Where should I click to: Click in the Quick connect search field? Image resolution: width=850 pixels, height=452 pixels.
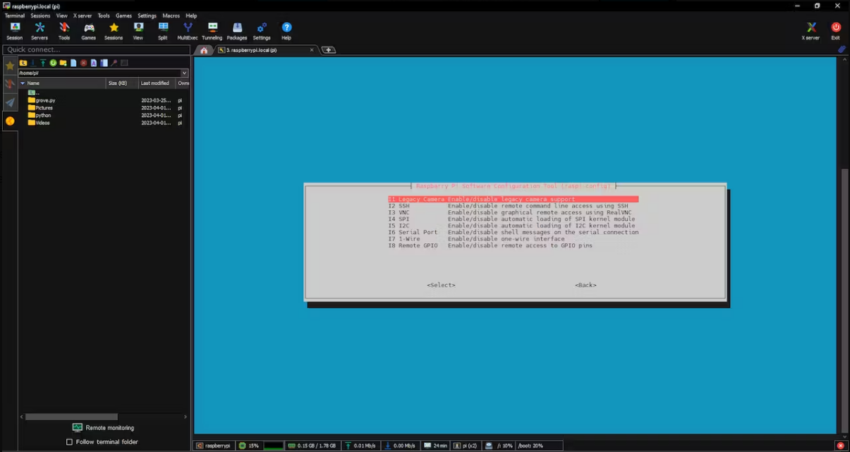pyautogui.click(x=95, y=49)
